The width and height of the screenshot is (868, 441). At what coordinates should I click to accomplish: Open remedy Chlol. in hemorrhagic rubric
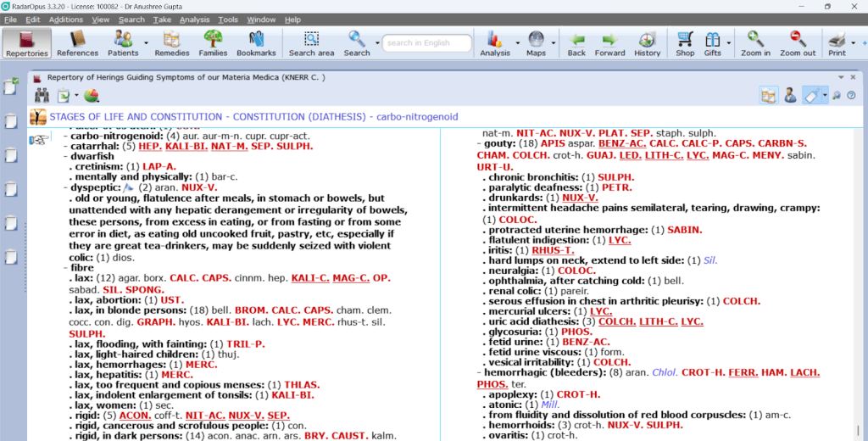coord(665,373)
